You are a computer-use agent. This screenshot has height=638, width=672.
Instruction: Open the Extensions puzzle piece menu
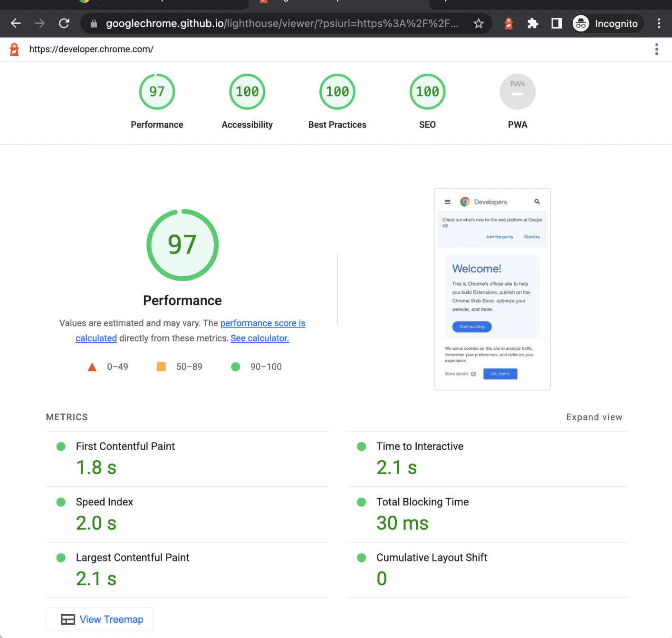click(x=533, y=23)
